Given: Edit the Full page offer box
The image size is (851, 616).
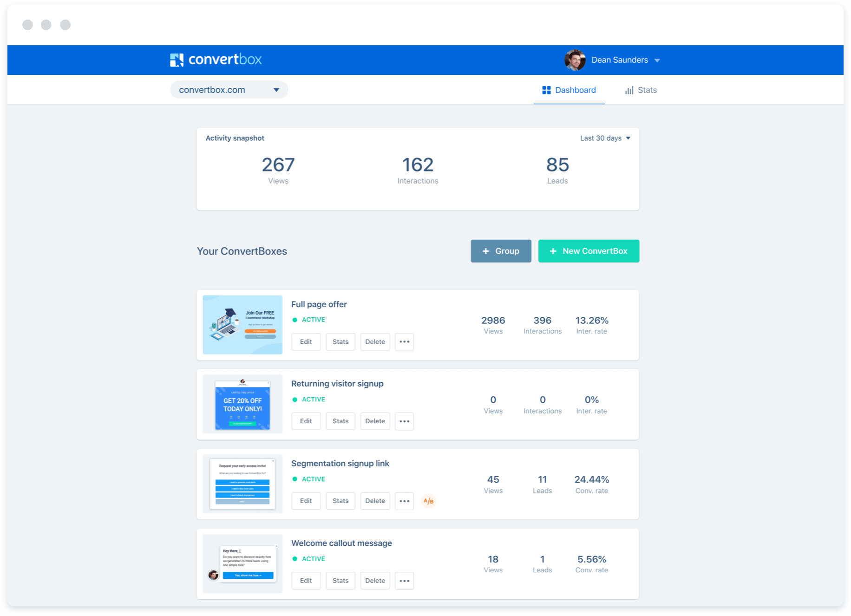Looking at the screenshot, I should 306,342.
